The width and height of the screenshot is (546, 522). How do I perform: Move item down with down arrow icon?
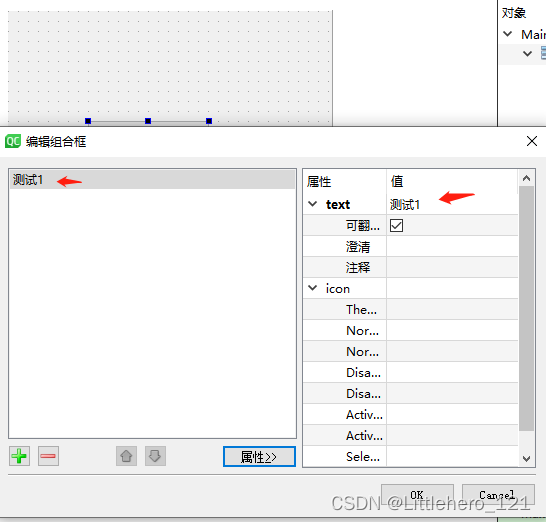tap(155, 456)
